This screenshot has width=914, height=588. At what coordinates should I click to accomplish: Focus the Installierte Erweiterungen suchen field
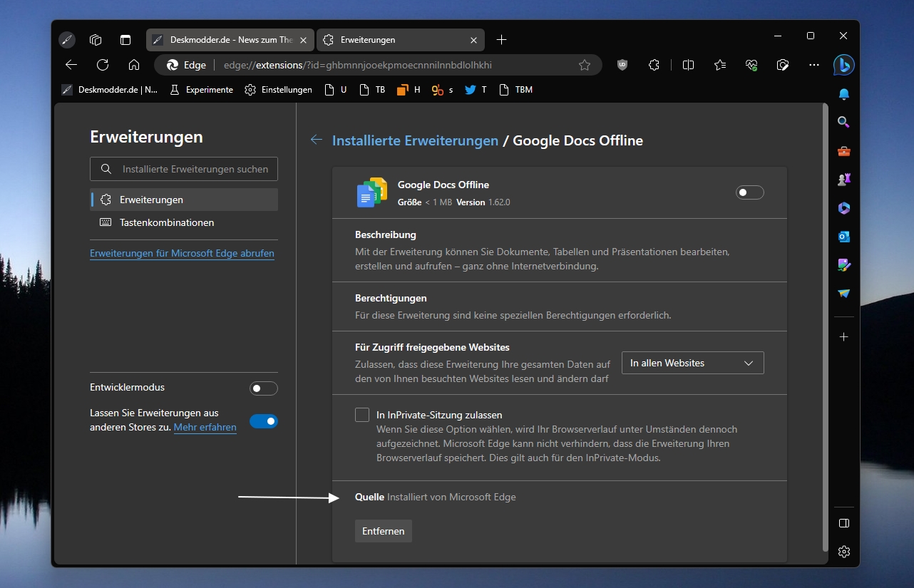click(184, 169)
